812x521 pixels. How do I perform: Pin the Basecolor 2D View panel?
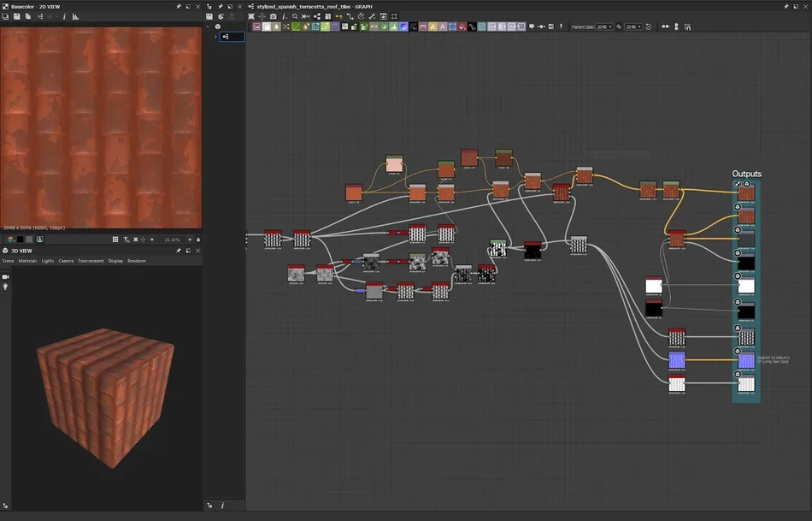(178, 7)
